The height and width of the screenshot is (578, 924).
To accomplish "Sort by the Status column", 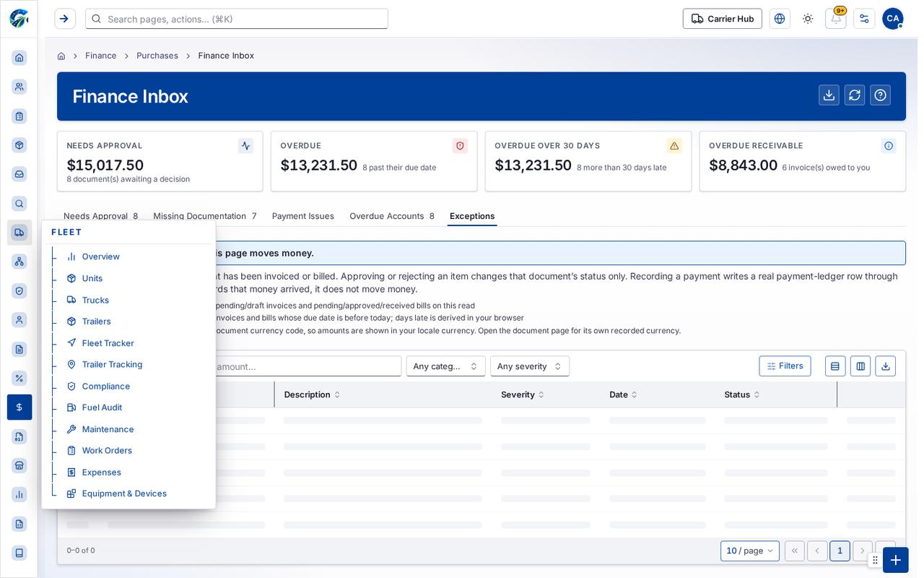I will tap(742, 394).
